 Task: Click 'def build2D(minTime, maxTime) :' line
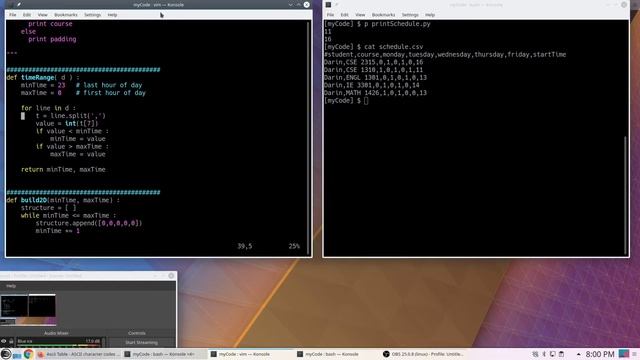(63, 200)
